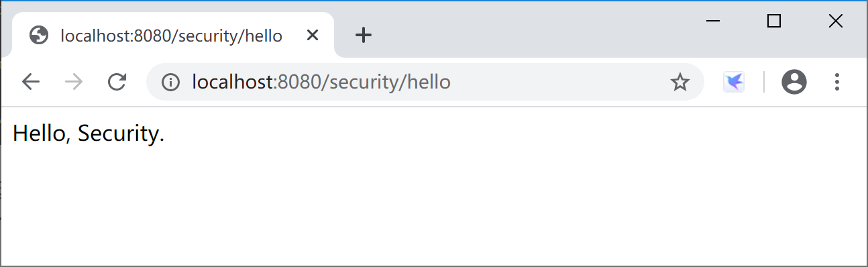Viewport: 868px width, 267px height.
Task: Close the browser window
Action: tap(835, 21)
